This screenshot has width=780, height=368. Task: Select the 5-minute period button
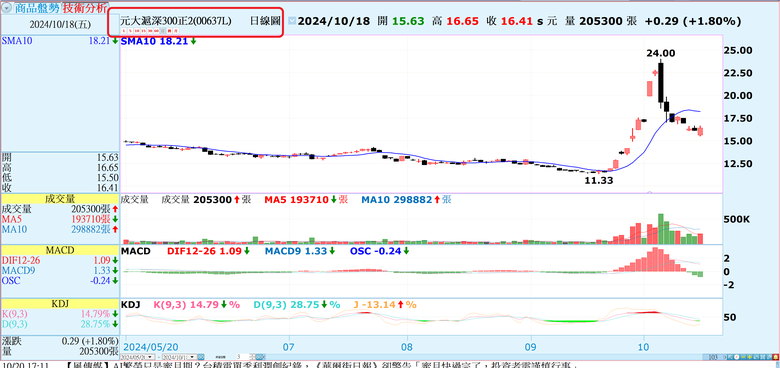[130, 31]
